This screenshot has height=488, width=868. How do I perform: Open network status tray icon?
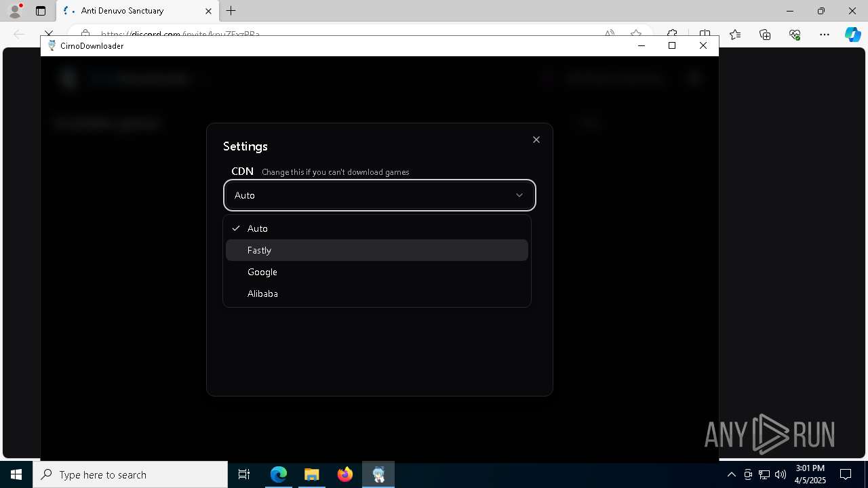(x=764, y=474)
